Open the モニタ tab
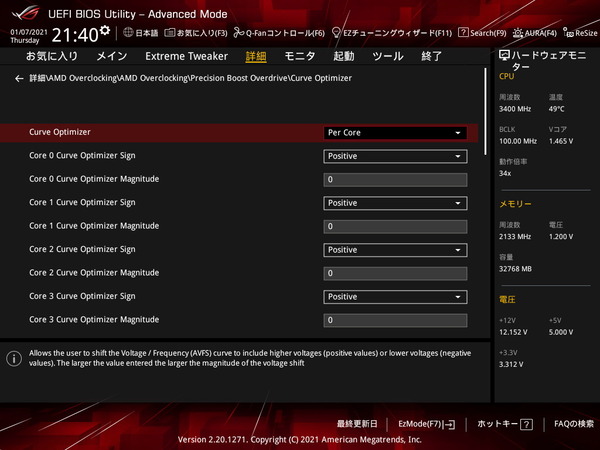The height and width of the screenshot is (450, 600). pos(300,56)
